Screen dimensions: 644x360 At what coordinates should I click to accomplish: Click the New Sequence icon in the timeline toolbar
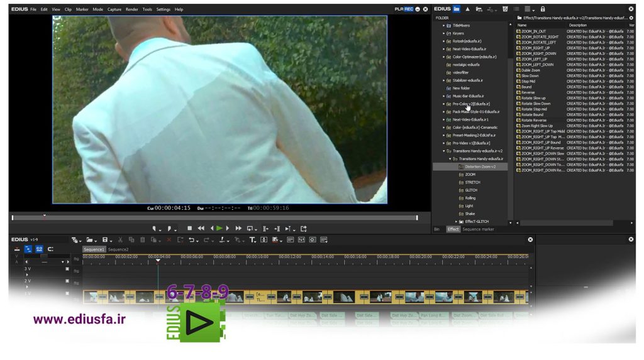[75, 240]
